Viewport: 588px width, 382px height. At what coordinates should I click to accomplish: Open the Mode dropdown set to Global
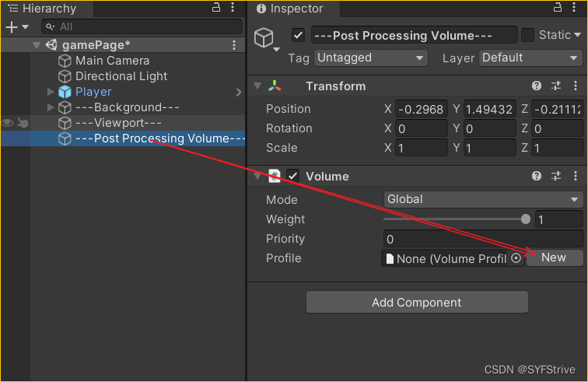[483, 200]
